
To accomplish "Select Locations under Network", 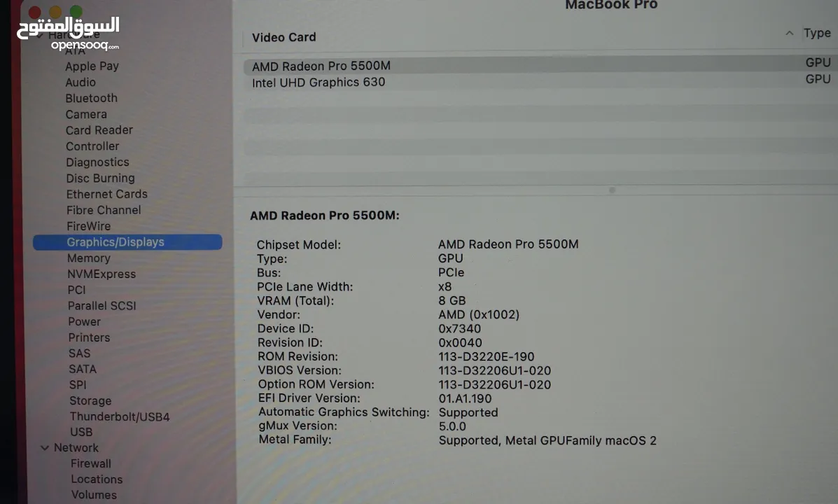I will pyautogui.click(x=97, y=479).
